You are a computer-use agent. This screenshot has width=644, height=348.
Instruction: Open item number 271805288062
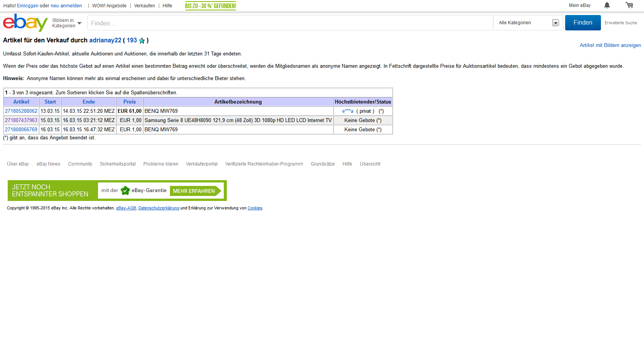pyautogui.click(x=21, y=111)
